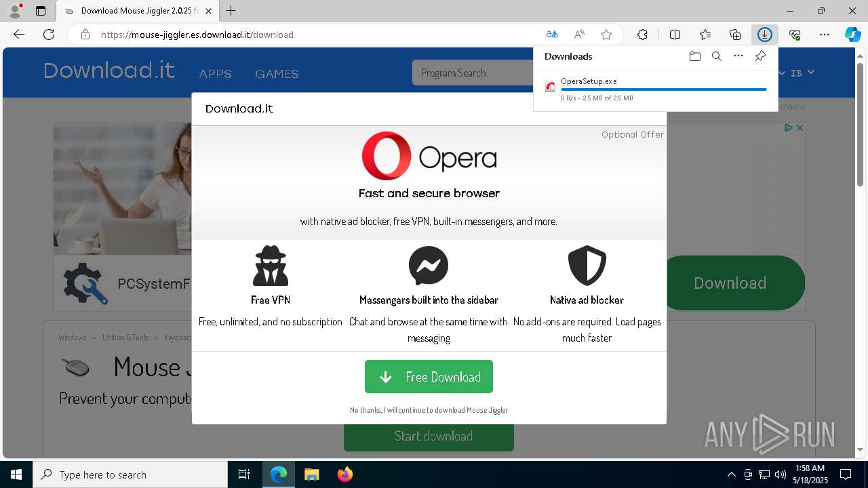This screenshot has height=488, width=868.
Task: Pin the Downloads panel
Action: [x=760, y=56]
